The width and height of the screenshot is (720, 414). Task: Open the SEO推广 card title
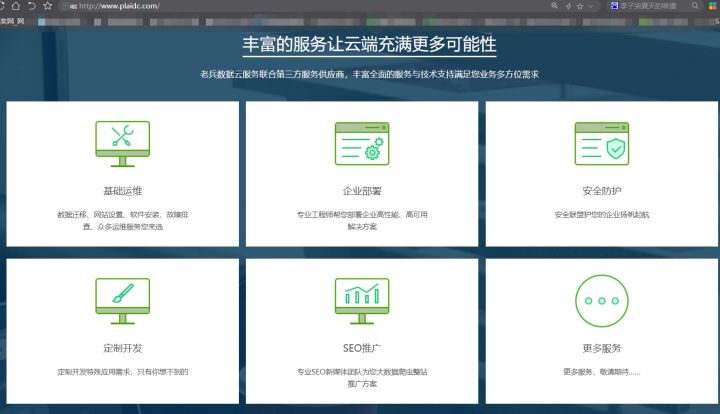coord(362,348)
